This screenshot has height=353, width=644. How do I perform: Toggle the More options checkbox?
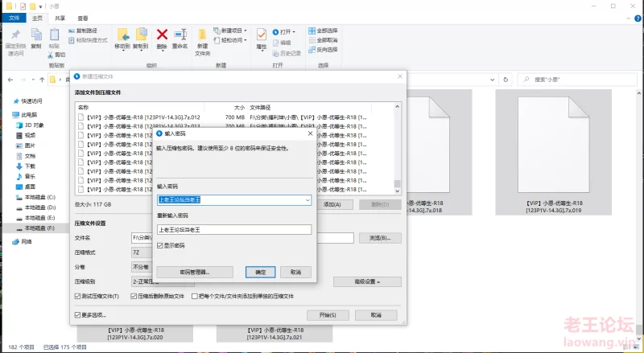(x=77, y=315)
